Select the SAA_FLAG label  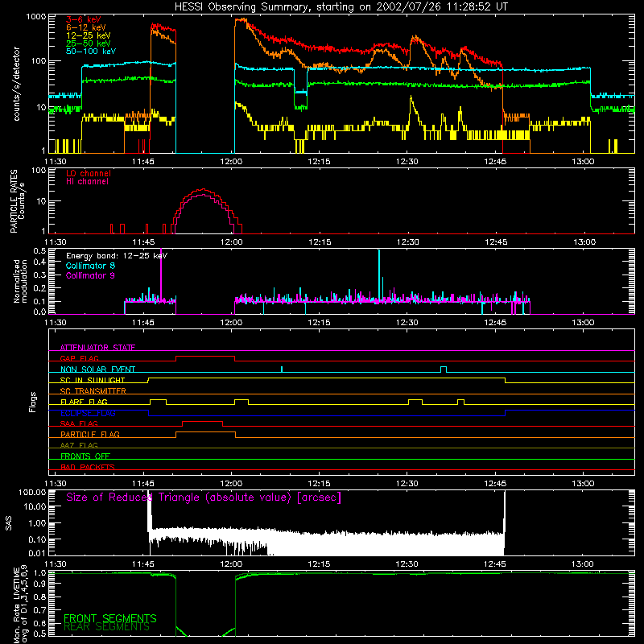(79, 423)
